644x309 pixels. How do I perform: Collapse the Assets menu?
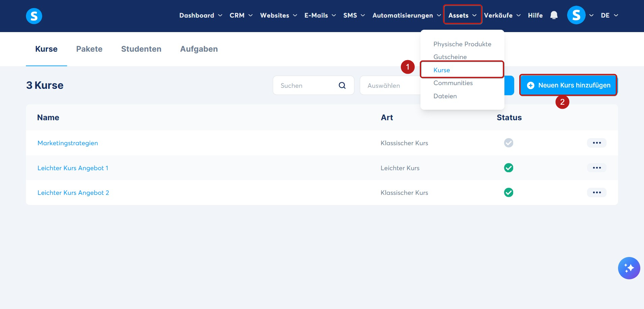[463, 15]
